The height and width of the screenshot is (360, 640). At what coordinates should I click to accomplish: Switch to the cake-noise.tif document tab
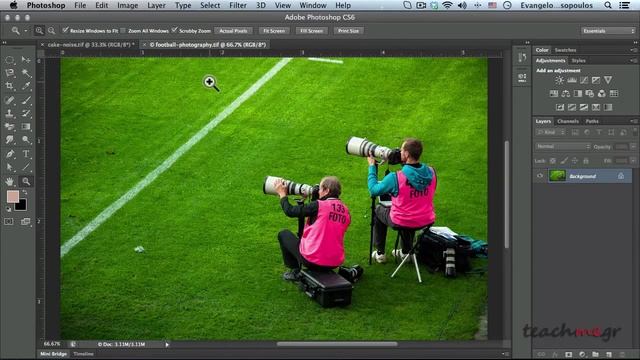coord(91,44)
